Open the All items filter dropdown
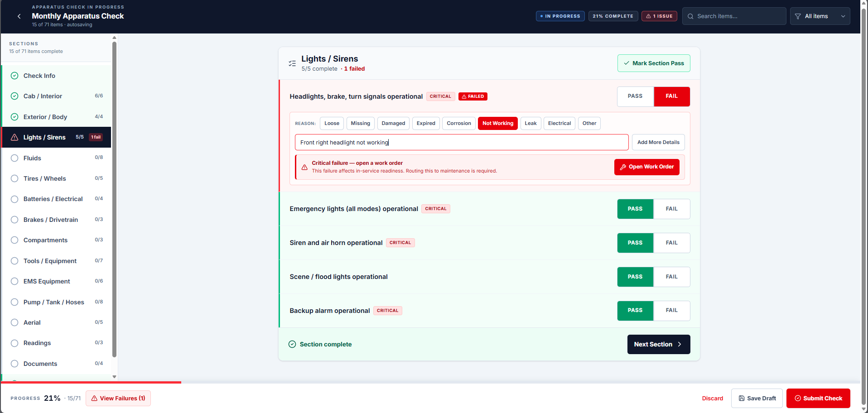This screenshot has height=413, width=868. click(820, 16)
